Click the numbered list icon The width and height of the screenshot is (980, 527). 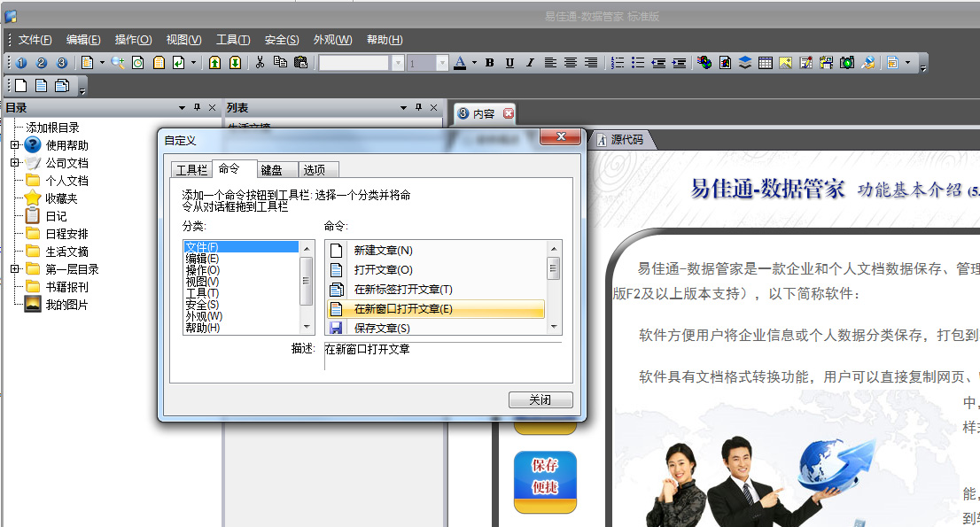coord(618,63)
